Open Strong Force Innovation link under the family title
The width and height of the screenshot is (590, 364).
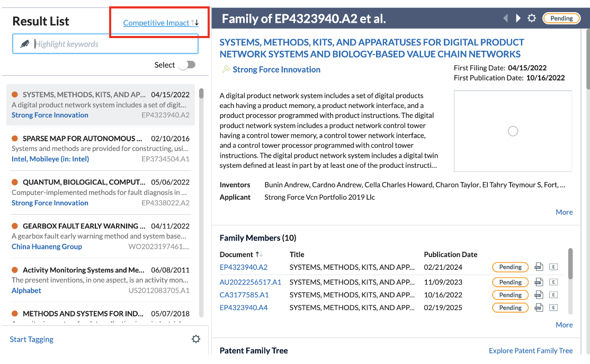click(x=276, y=69)
